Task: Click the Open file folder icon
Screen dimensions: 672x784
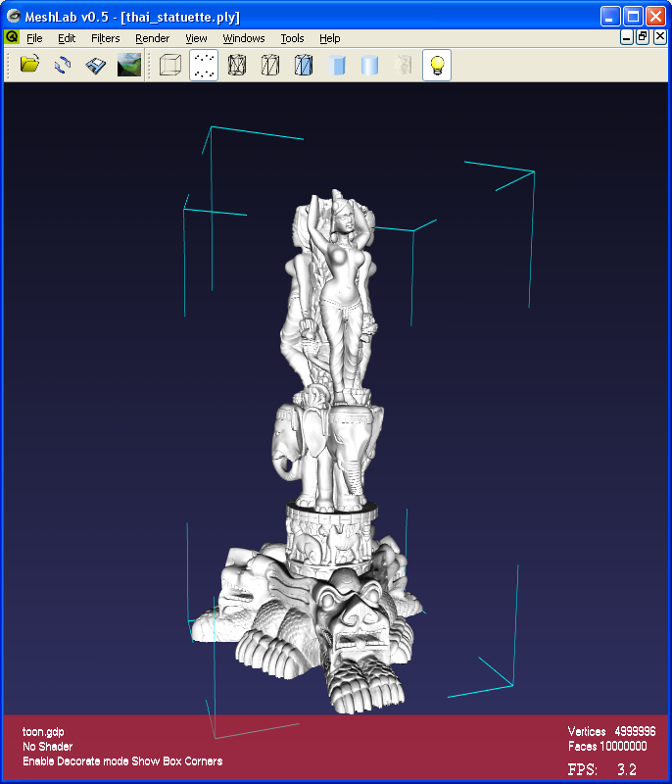Action: pos(29,66)
